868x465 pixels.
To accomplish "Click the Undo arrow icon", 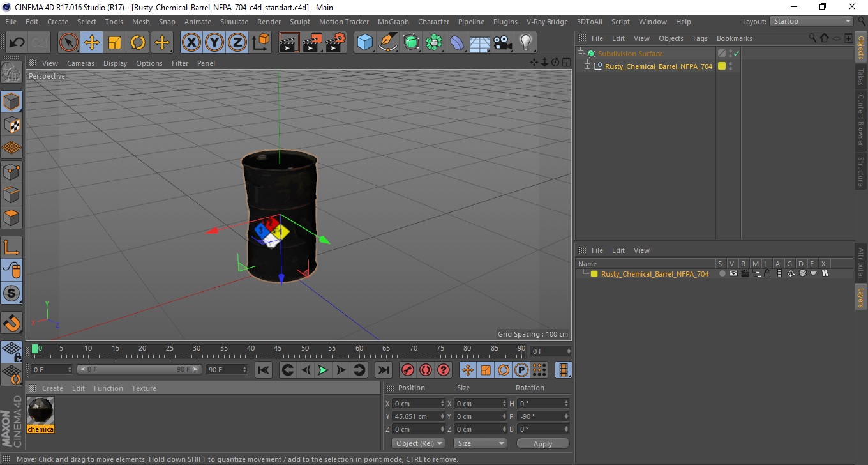I will click(17, 43).
